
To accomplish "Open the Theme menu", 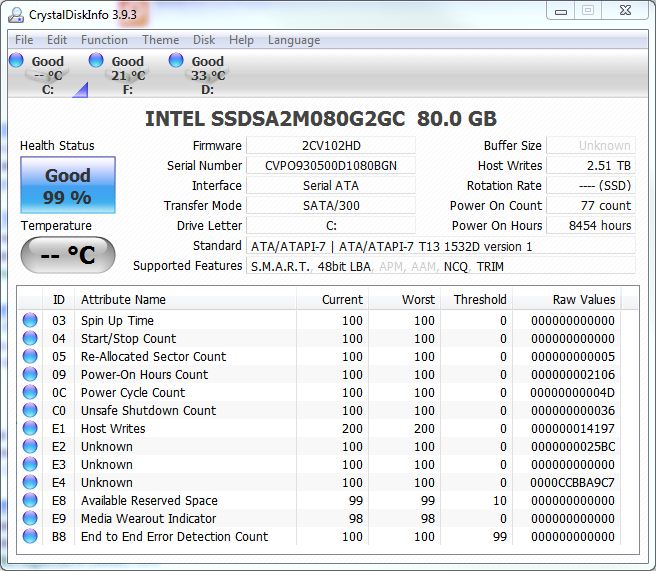I will 161,40.
